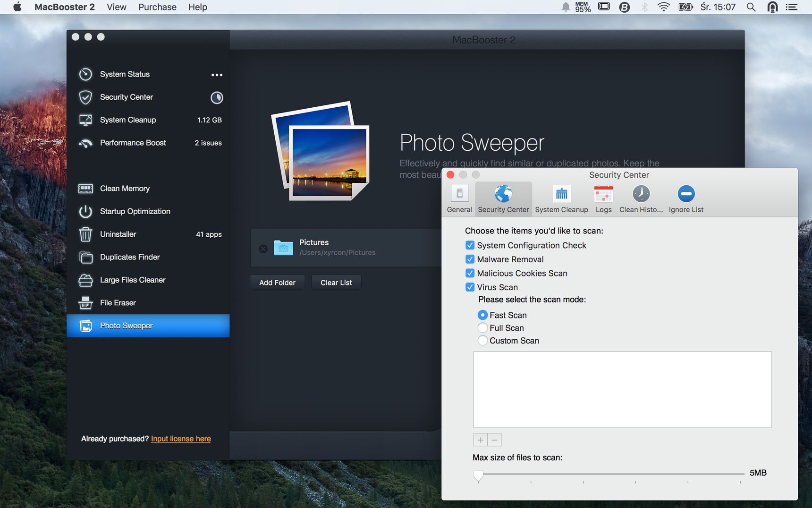Viewport: 812px width, 508px height.
Task: Click the Photo Sweeper sidebar icon
Action: (x=85, y=326)
